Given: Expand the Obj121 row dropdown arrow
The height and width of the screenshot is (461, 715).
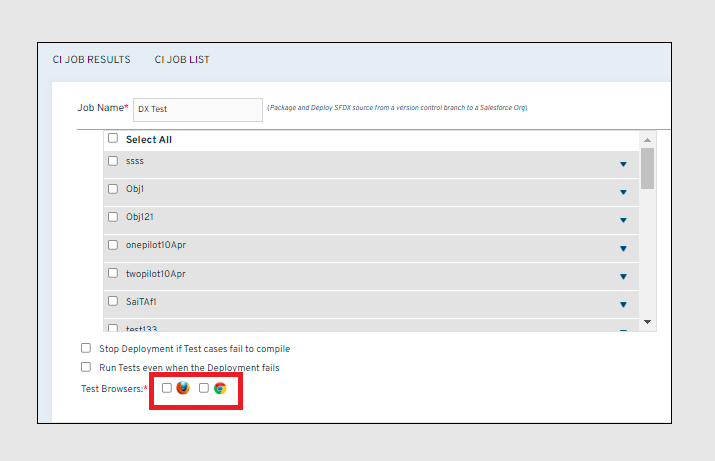Looking at the screenshot, I should (622, 220).
